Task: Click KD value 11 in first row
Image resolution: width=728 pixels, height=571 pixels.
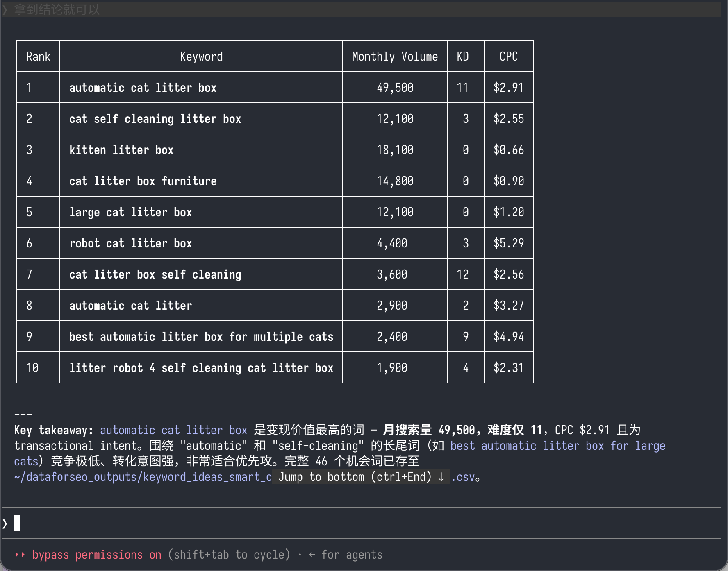Action: click(x=463, y=88)
